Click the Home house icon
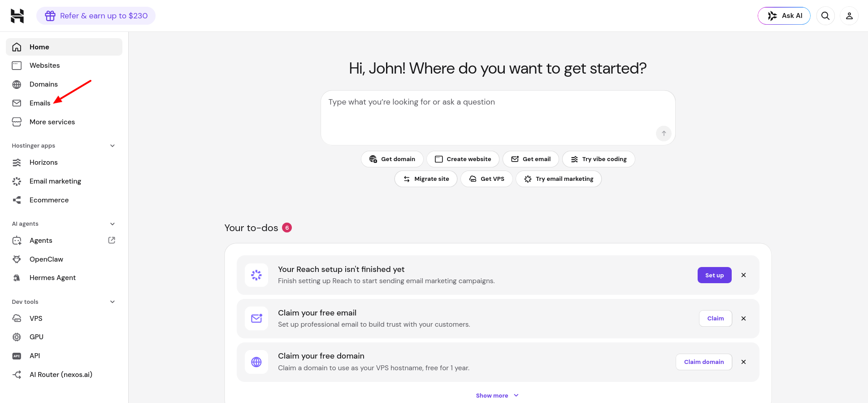The width and height of the screenshot is (868, 403). pos(17,47)
